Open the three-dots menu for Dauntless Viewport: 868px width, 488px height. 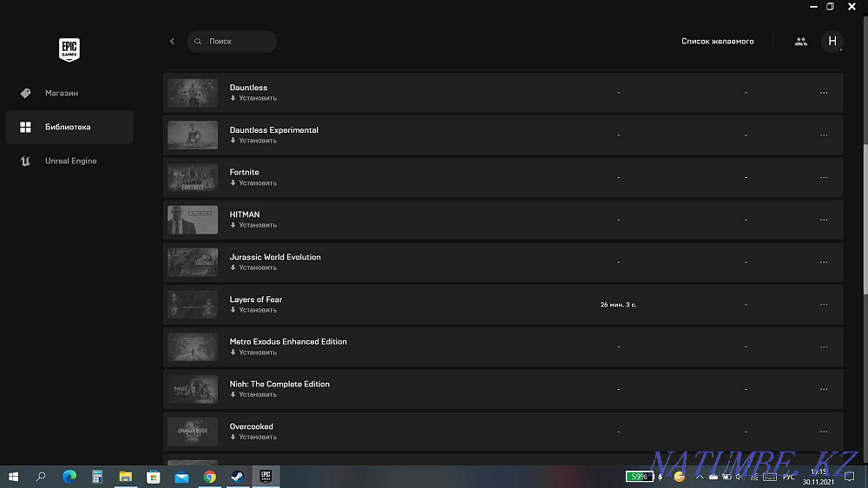824,93
